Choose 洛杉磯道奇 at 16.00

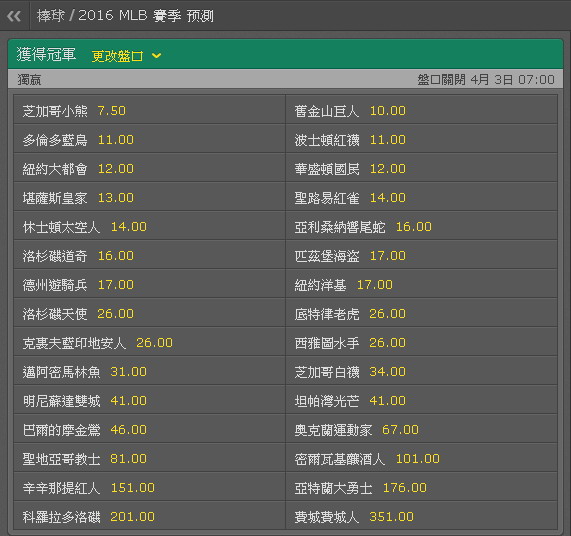pyautogui.click(x=149, y=255)
